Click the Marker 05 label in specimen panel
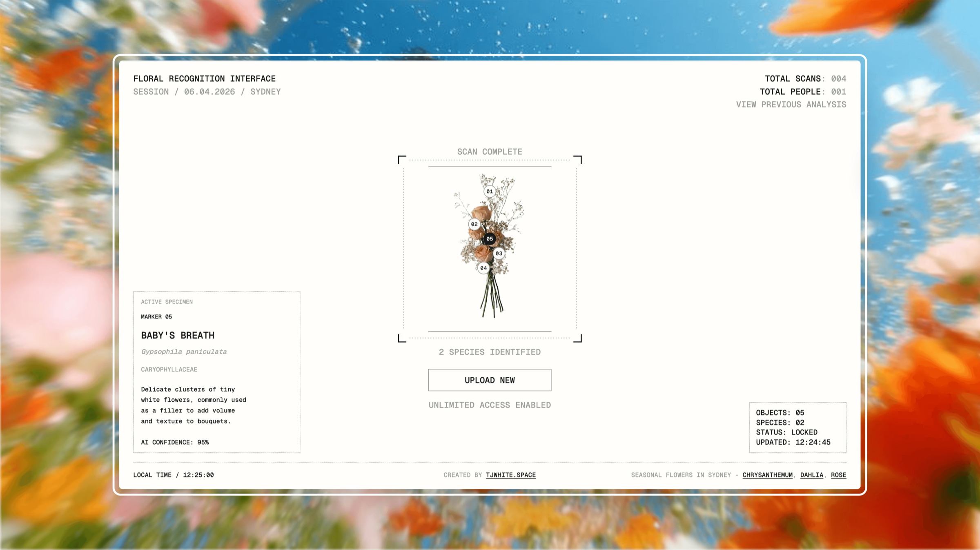Screen dimensions: 980x550 (x=156, y=316)
